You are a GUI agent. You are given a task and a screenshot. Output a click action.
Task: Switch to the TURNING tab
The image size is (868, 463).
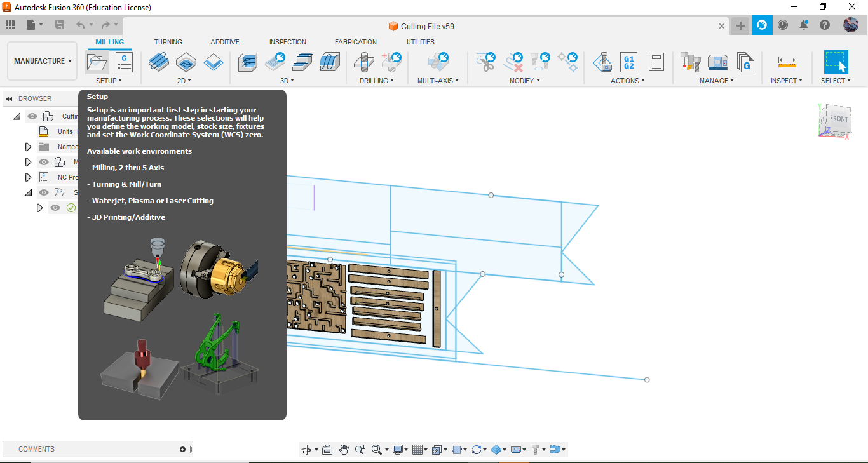click(168, 42)
